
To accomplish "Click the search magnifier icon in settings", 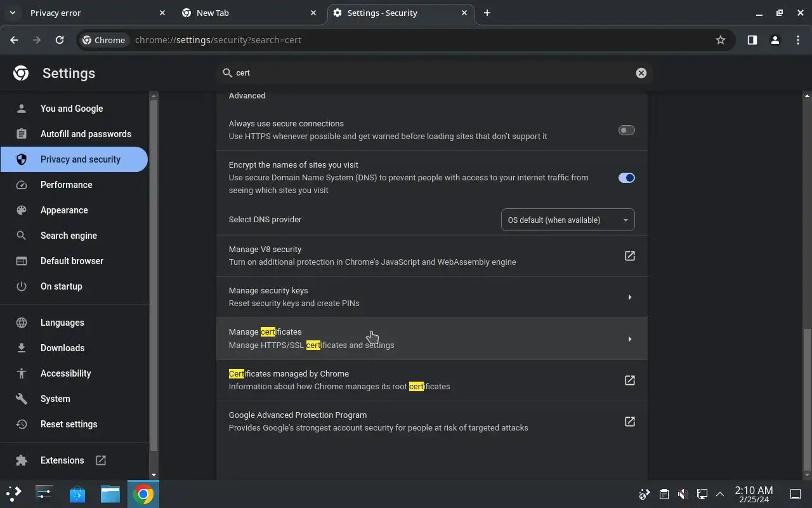I will click(x=227, y=73).
